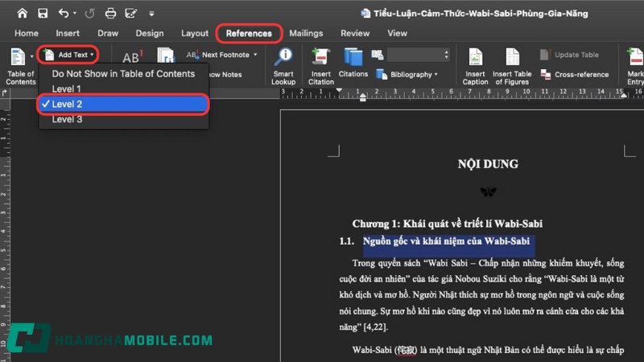Click the Home icon in the title bar
644x362 pixels.
click(23, 13)
